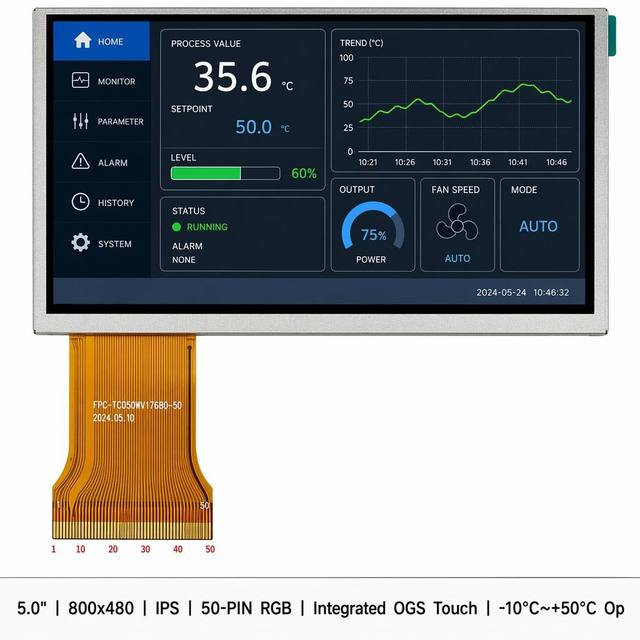Click the date 2024-05-24 in the status bar
The width and height of the screenshot is (640, 640).
click(x=501, y=292)
